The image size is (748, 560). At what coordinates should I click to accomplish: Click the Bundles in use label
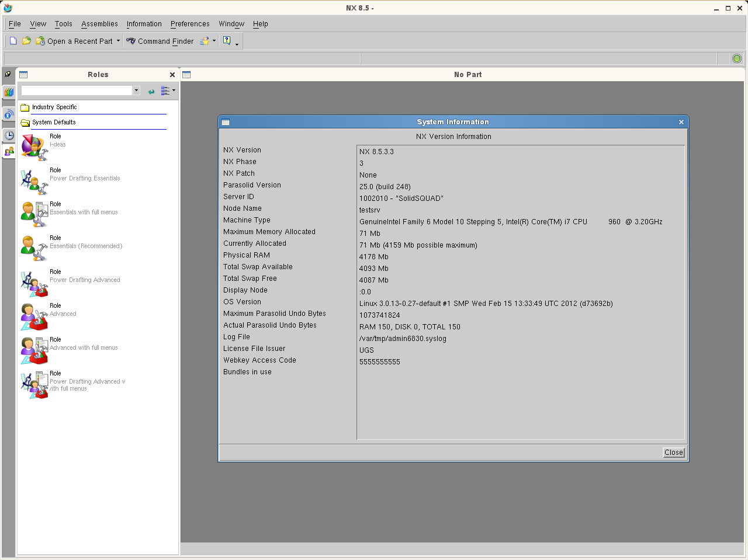click(247, 372)
